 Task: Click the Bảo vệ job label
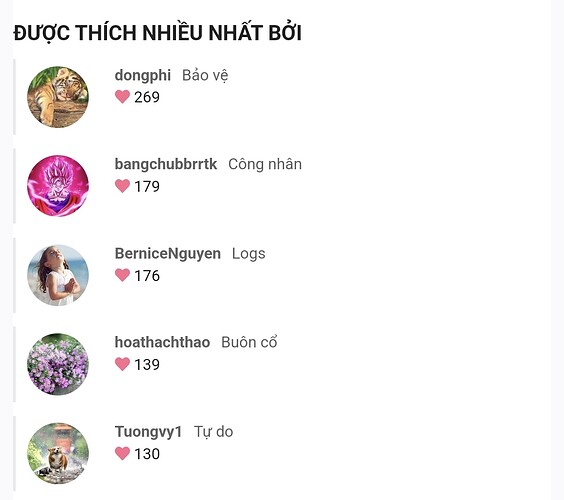pyautogui.click(x=205, y=76)
